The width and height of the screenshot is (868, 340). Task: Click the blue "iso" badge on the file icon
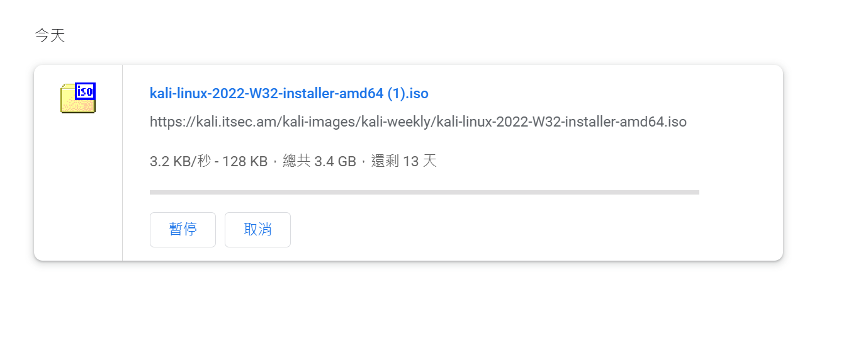(85, 91)
